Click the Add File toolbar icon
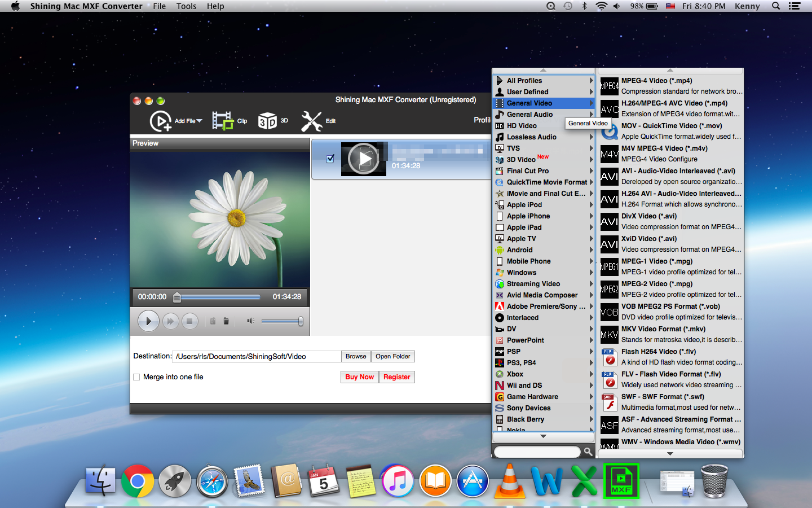This screenshot has width=812, height=508. coord(161,121)
